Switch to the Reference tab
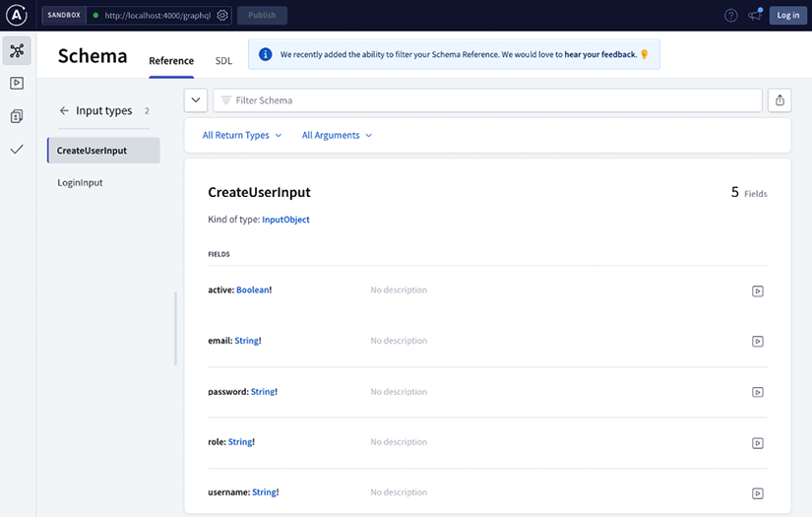This screenshot has height=517, width=812. point(171,61)
